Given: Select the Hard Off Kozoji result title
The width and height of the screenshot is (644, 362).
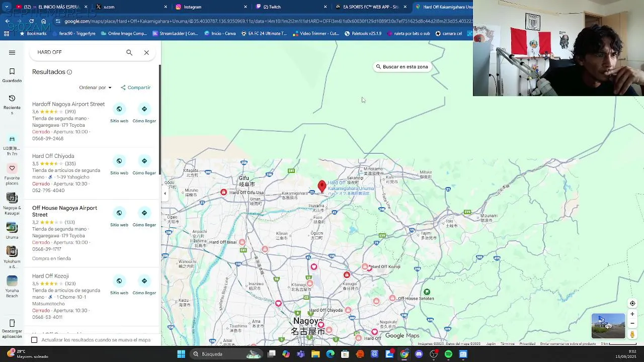Looking at the screenshot, I should click(x=50, y=276).
